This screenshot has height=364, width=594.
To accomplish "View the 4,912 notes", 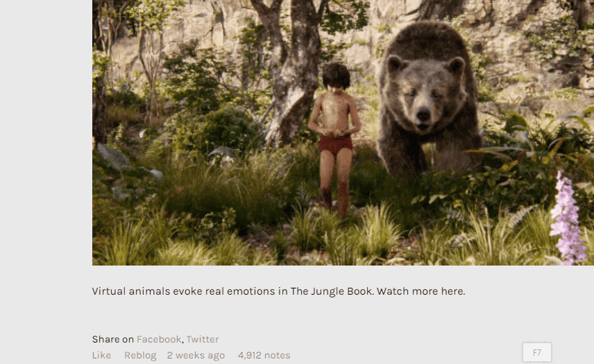I will [x=264, y=355].
